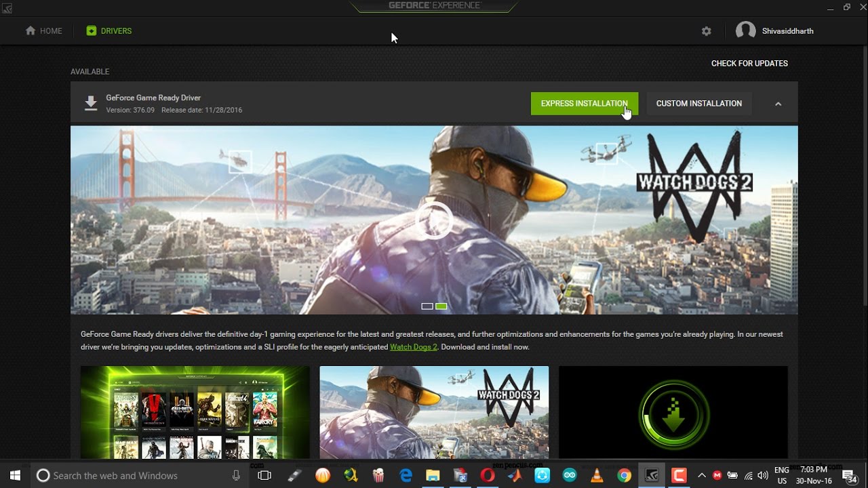The image size is (868, 488).
Task: Click the driver download arrow icon
Action: (91, 103)
